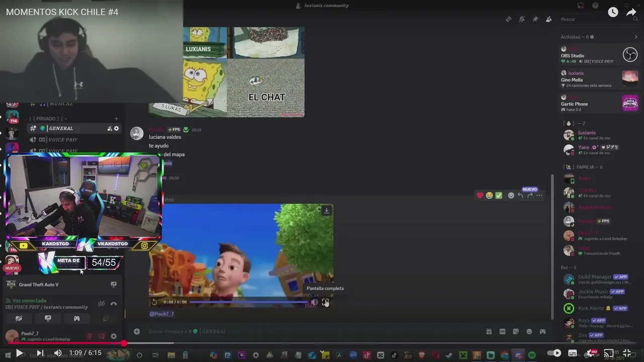Open the Gartic Phone activity card

[599, 103]
